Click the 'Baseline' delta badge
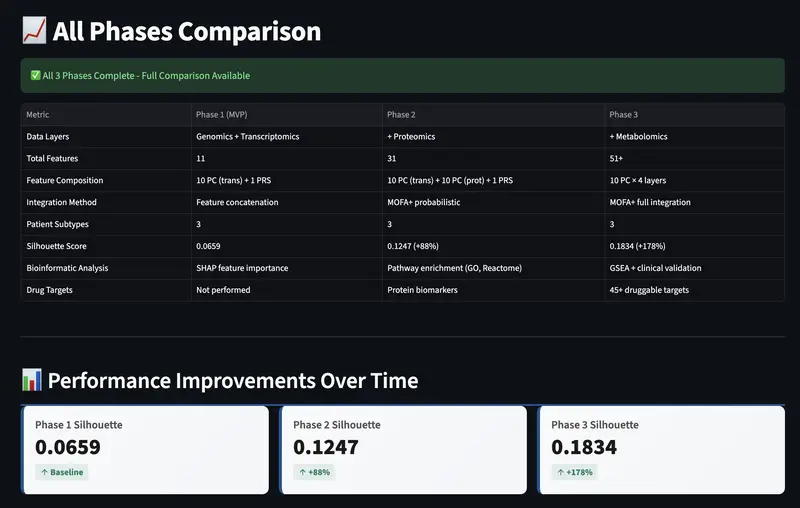The width and height of the screenshot is (800, 508). [x=62, y=472]
